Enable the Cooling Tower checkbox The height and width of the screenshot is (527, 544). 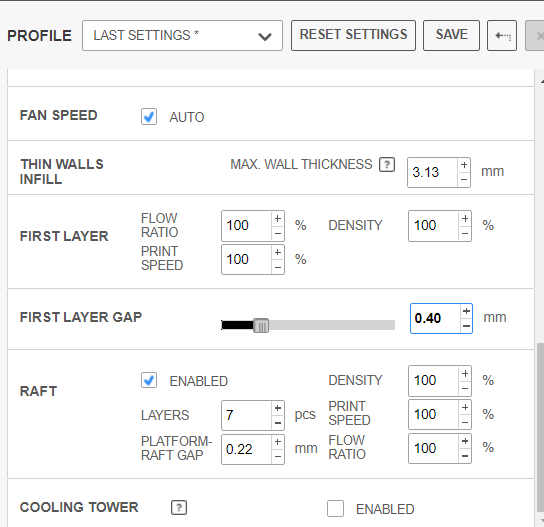(x=335, y=509)
